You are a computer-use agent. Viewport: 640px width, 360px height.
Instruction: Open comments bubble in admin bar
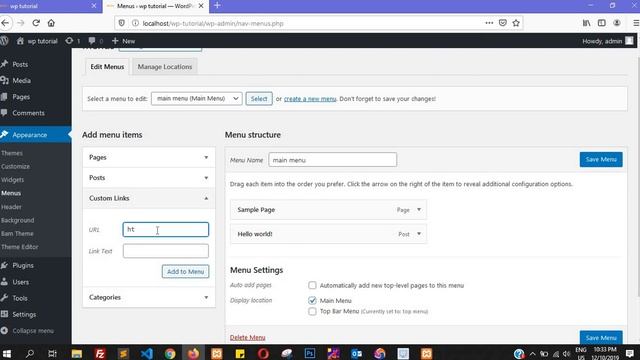click(96, 41)
